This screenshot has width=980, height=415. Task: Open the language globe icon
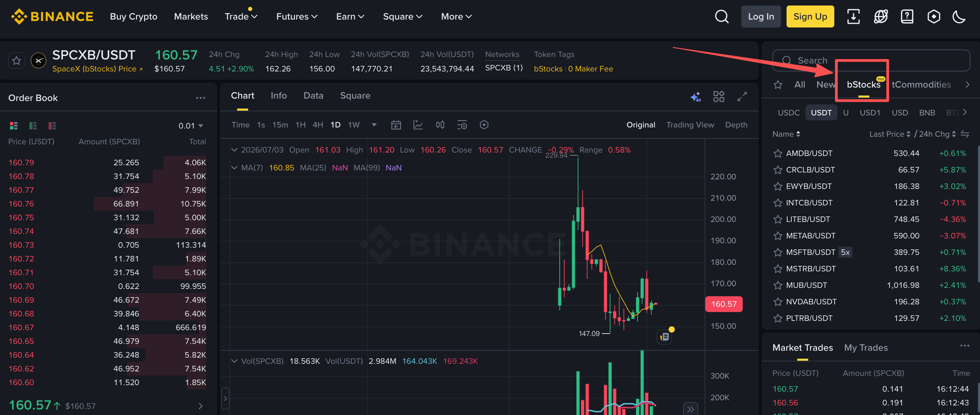tap(880, 16)
